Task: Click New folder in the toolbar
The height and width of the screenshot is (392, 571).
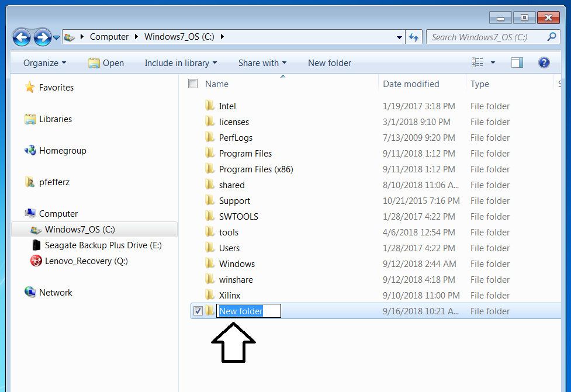Action: tap(330, 63)
